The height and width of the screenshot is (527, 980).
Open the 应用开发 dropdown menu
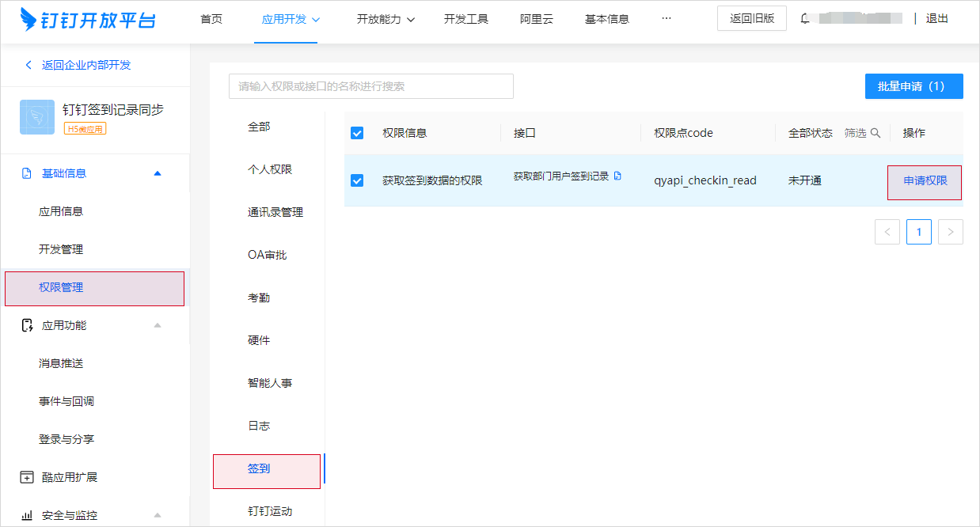(x=291, y=19)
